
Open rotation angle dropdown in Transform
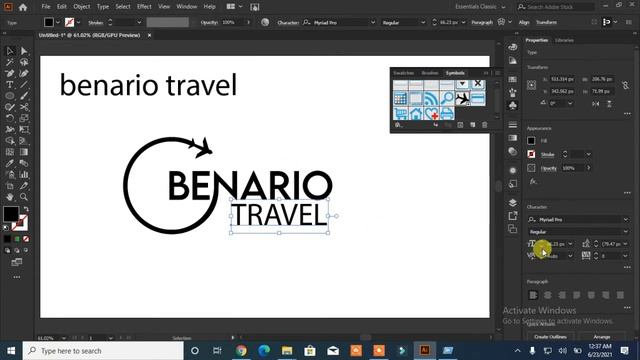(570, 104)
